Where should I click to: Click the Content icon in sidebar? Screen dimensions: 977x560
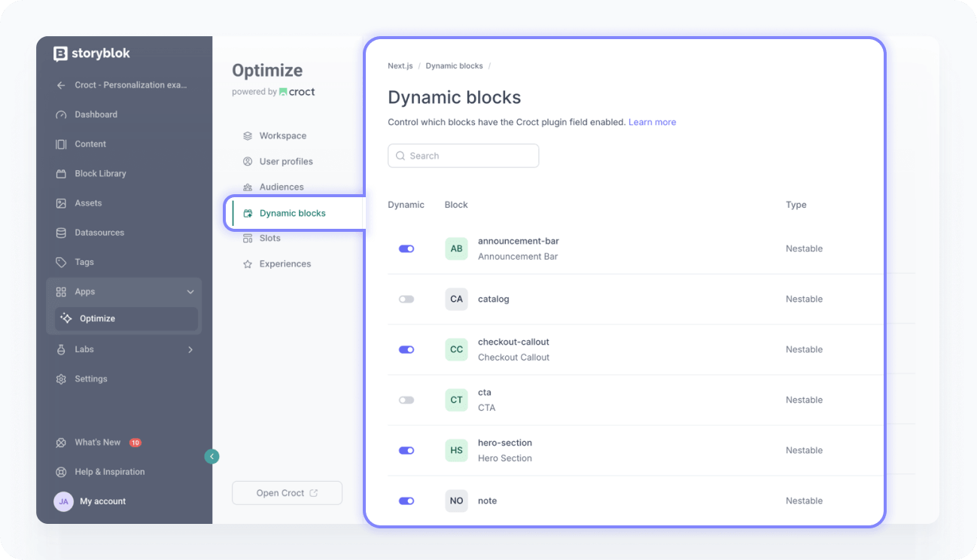coord(61,144)
